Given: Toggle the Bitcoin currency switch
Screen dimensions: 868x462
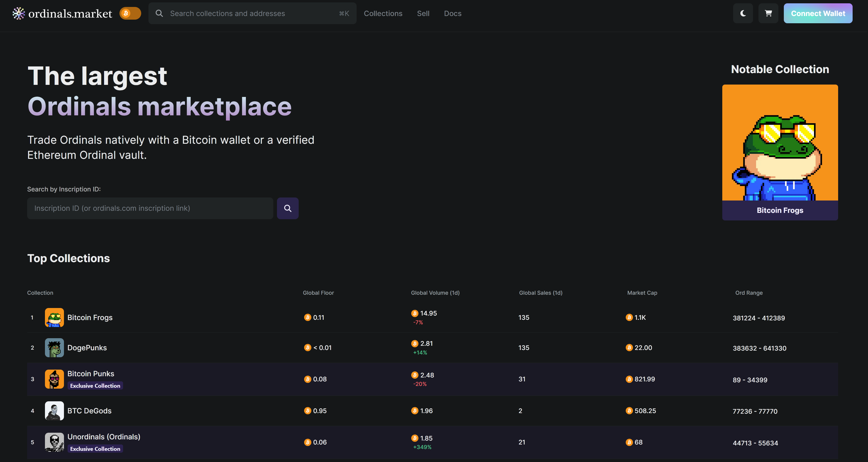Looking at the screenshot, I should click(130, 14).
